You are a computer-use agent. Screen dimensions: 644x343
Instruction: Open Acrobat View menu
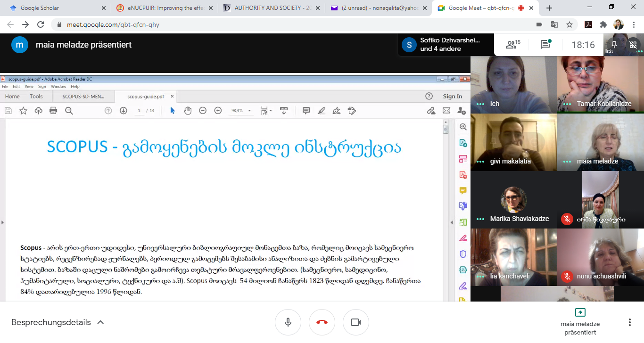pos(29,87)
